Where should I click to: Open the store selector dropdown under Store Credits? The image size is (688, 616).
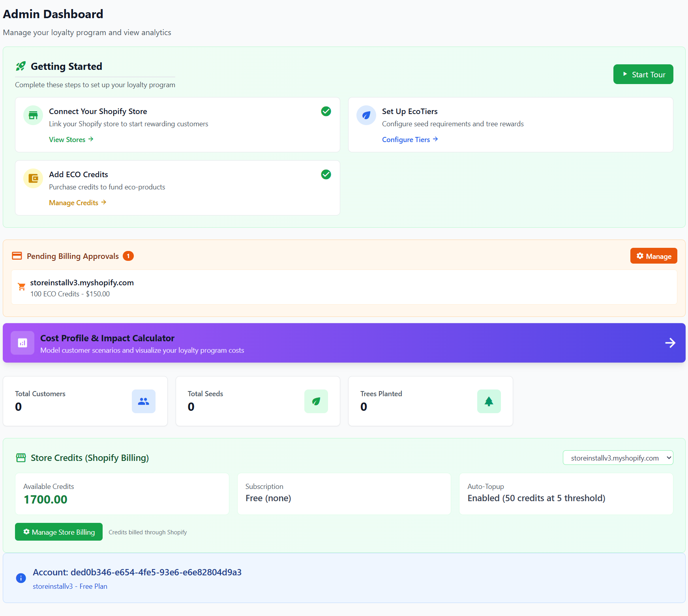(x=618, y=458)
